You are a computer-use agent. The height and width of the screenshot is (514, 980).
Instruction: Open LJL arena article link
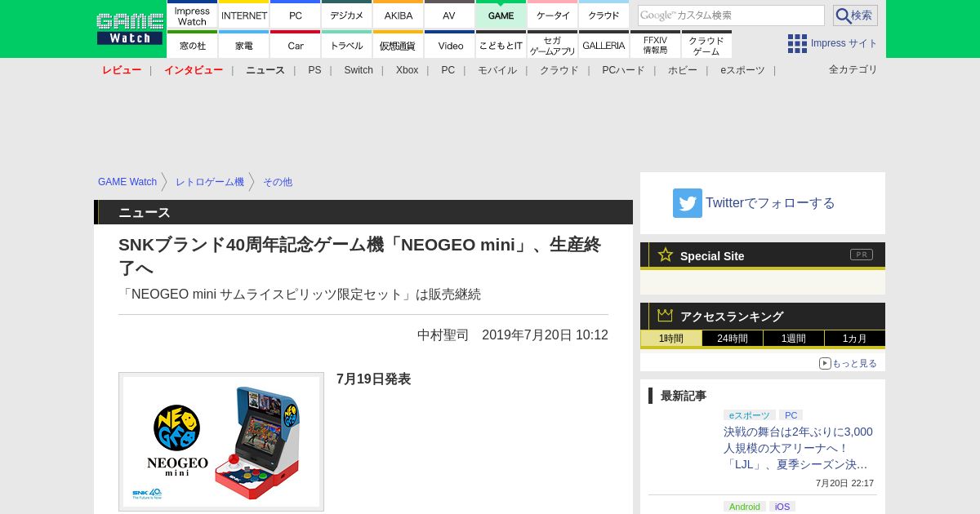[x=799, y=448]
